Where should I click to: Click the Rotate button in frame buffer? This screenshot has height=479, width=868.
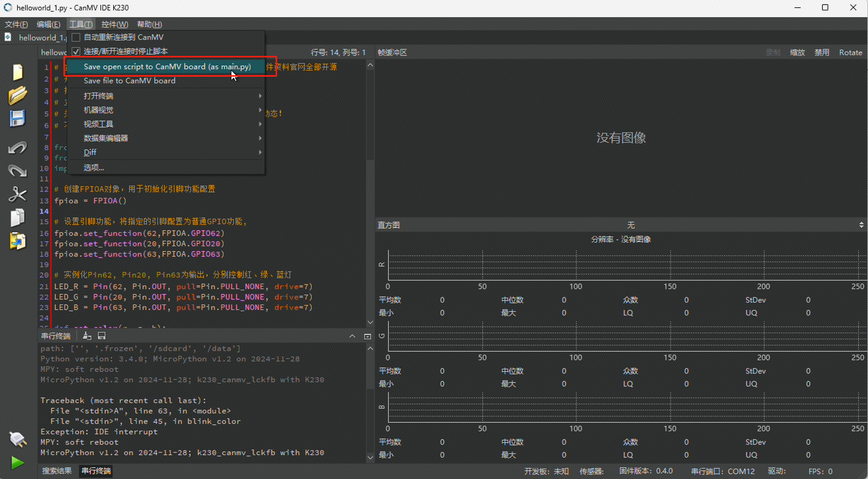coord(851,52)
